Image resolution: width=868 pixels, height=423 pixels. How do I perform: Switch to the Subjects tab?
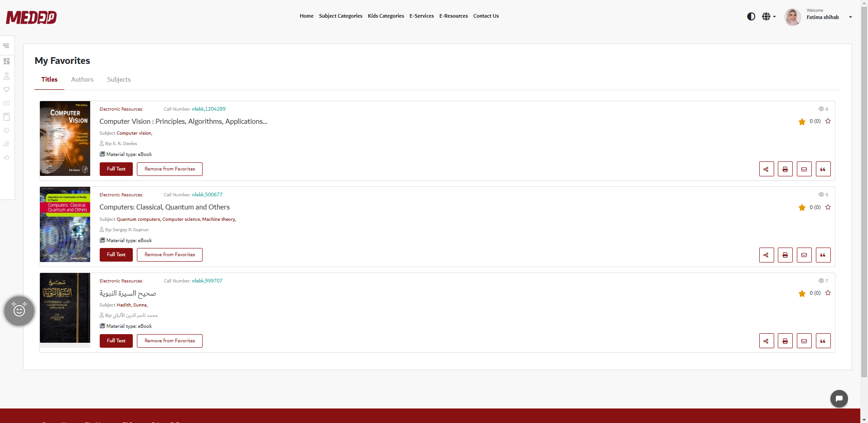[118, 79]
